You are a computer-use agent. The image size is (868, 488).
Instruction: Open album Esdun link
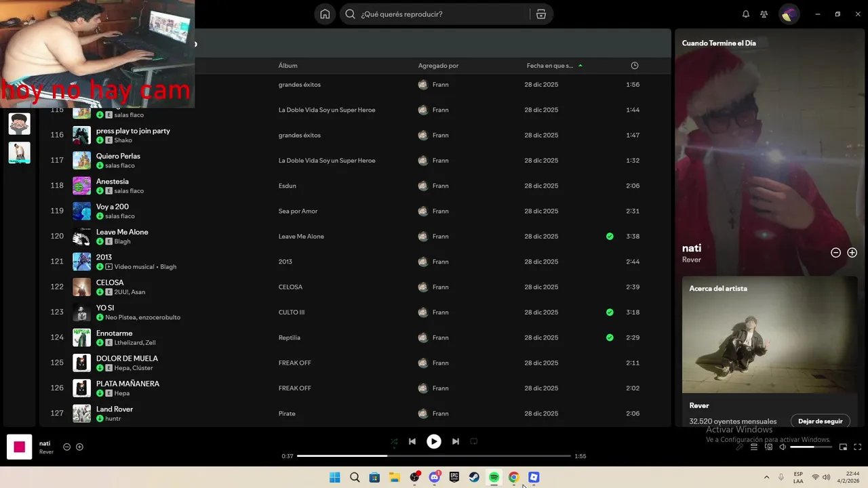(288, 186)
